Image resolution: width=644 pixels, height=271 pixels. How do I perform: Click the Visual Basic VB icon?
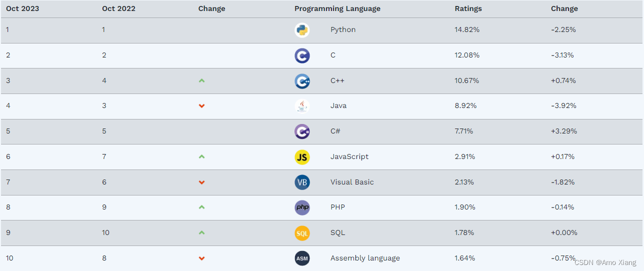pos(302,182)
